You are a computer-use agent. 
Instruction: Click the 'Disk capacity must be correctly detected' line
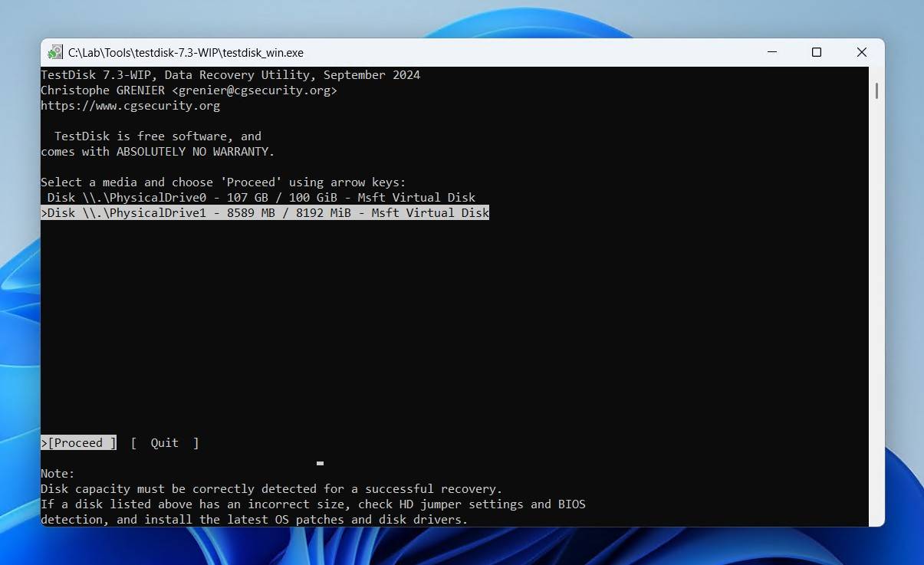pyautogui.click(x=271, y=489)
